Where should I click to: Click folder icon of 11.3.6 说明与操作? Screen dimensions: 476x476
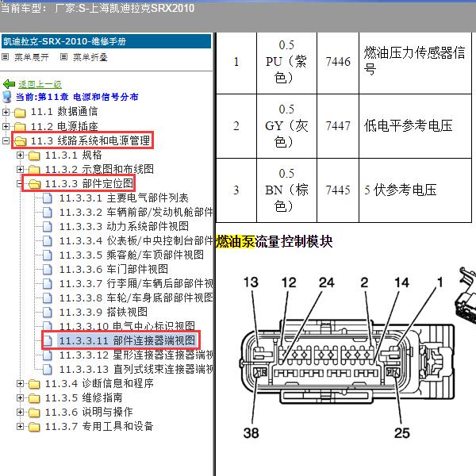pos(34,413)
